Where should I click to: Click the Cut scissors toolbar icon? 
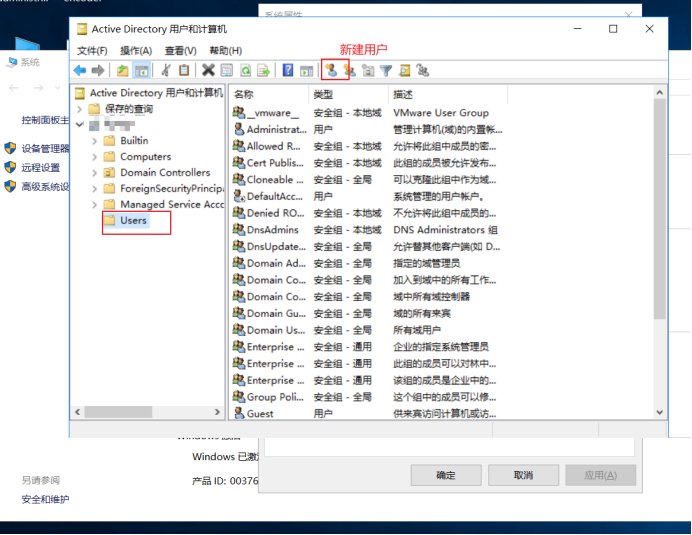166,70
